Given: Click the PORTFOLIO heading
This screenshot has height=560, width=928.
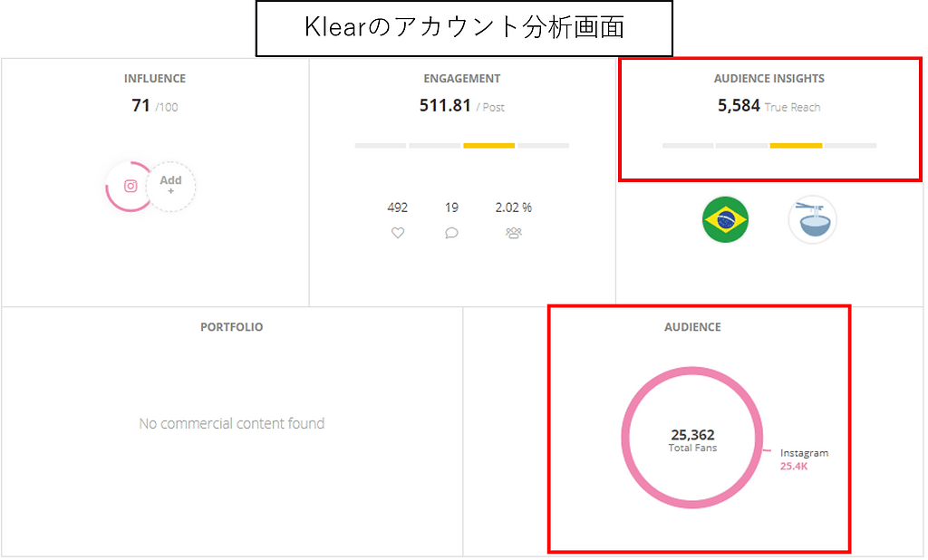Looking at the screenshot, I should click(231, 327).
